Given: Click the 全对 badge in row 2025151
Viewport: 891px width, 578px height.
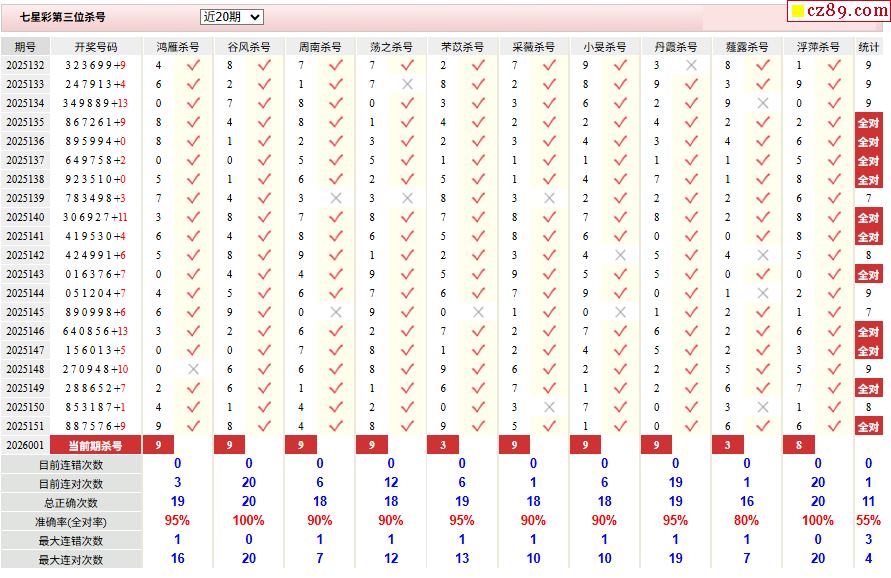Looking at the screenshot, I should (x=868, y=427).
